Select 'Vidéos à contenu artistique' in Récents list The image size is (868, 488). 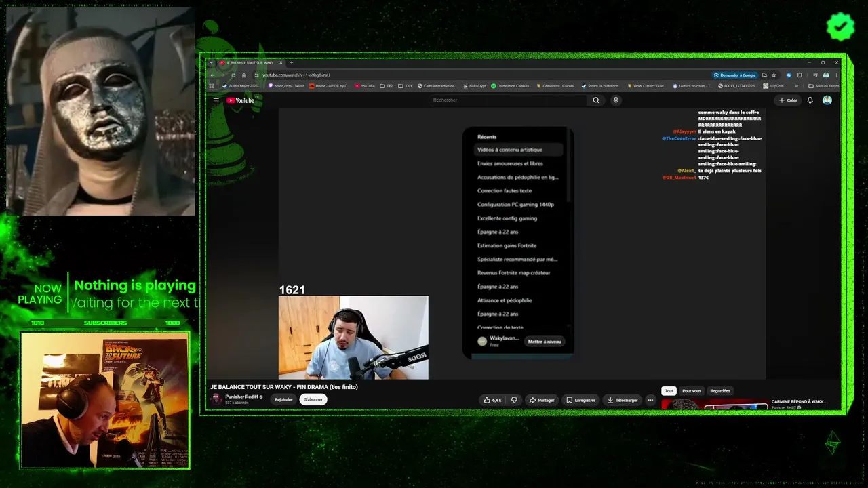[519, 150]
